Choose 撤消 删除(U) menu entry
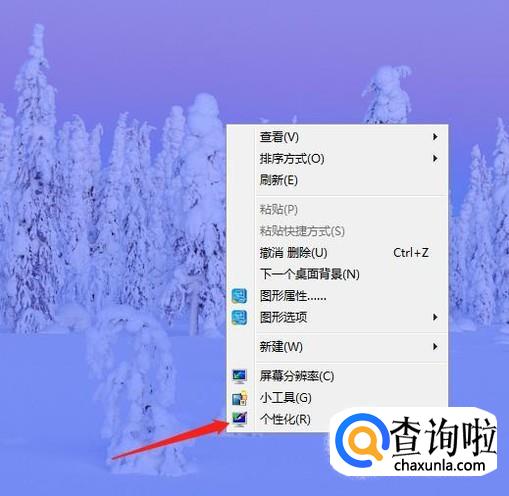509x496 pixels. coord(337,253)
